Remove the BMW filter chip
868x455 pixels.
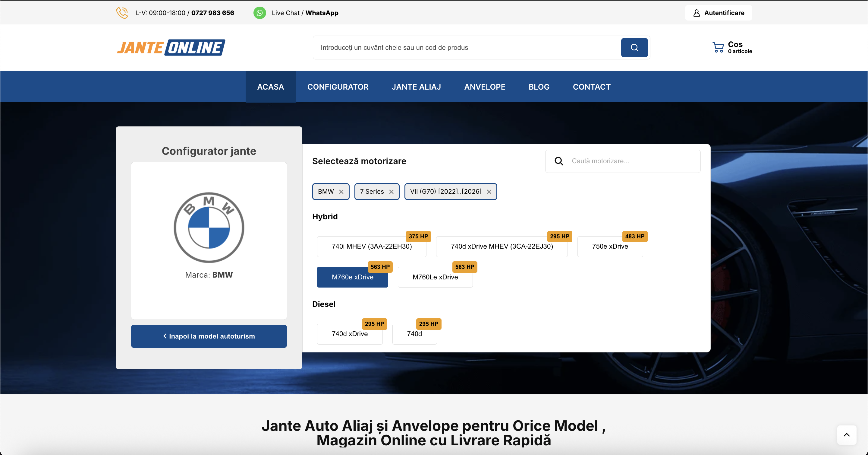341,192
